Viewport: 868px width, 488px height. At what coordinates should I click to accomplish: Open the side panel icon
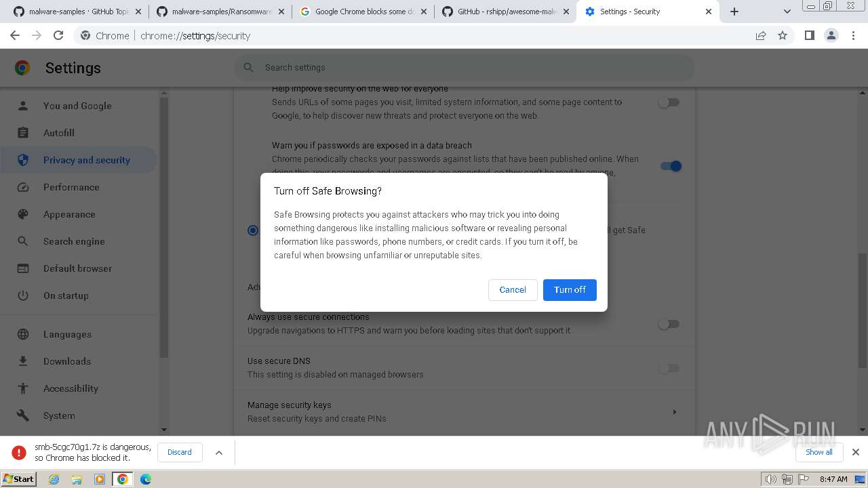pyautogui.click(x=809, y=36)
